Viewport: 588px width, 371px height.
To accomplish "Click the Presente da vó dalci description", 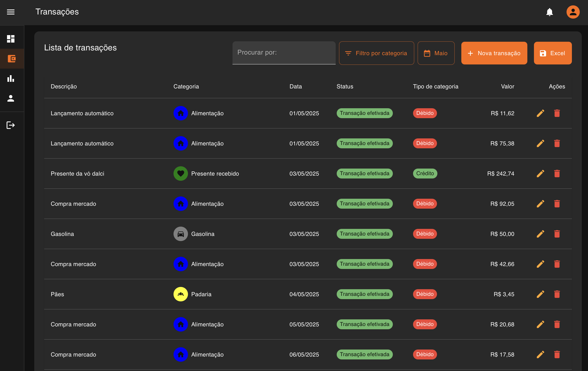I will 77,174.
